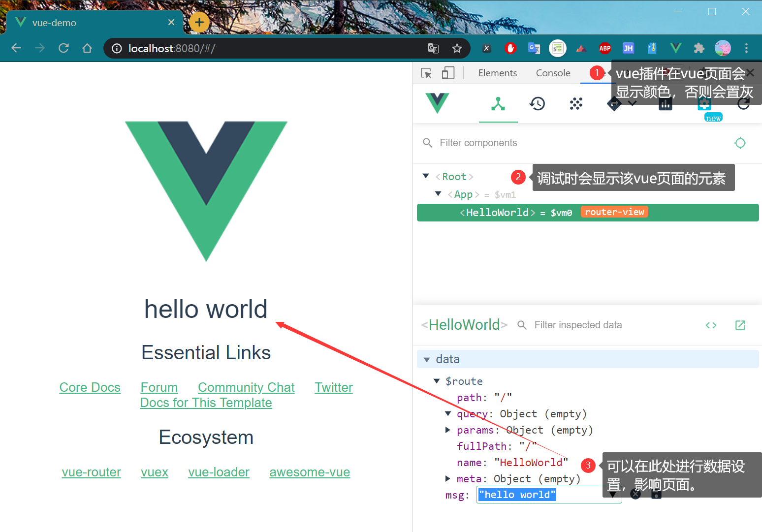Go back to the previous page
Screen dimensions: 762x532
coord(16,48)
